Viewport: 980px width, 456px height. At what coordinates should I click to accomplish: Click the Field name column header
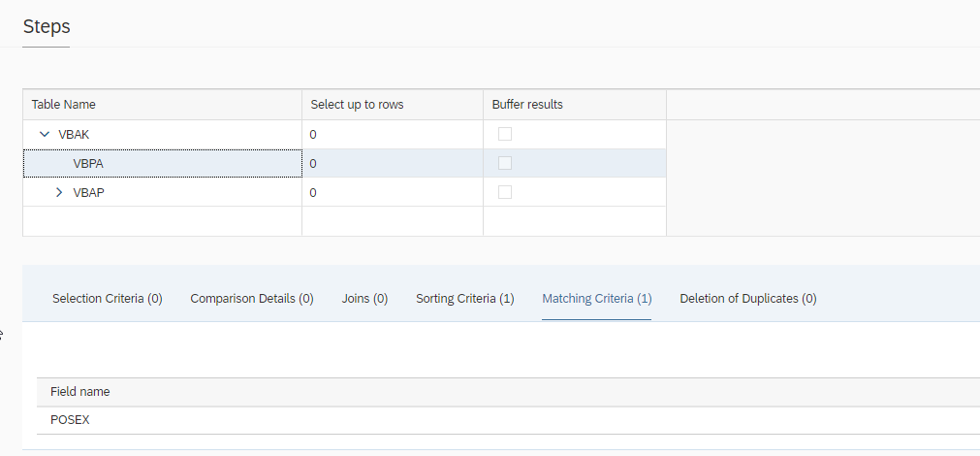[79, 392]
